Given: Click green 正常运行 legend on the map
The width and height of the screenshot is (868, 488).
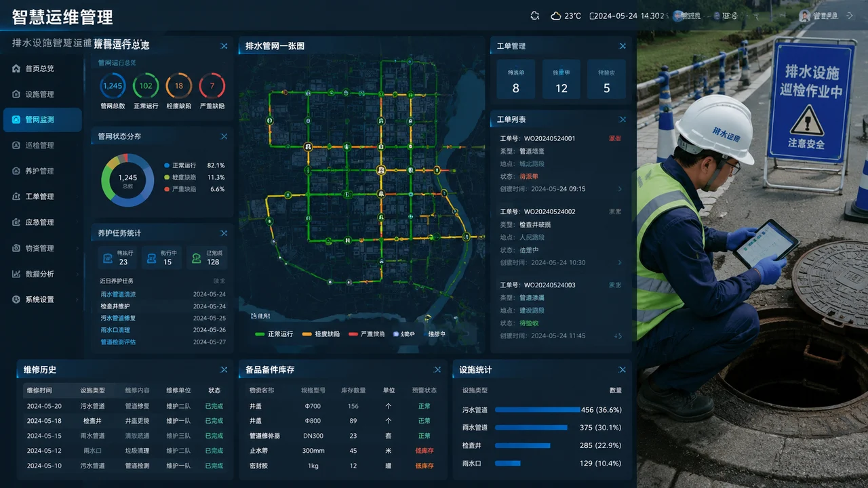Looking at the screenshot, I should tap(274, 334).
